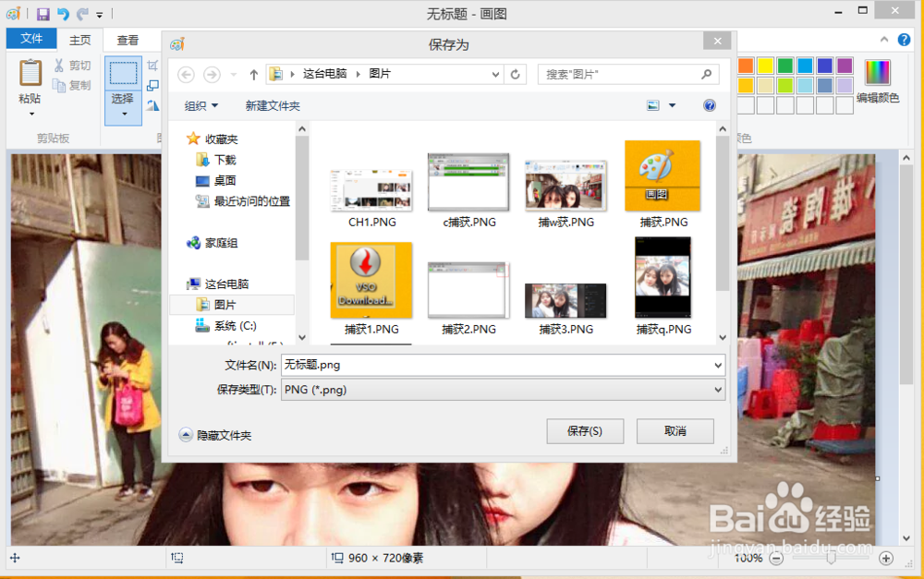This screenshot has width=924, height=579.
Task: Click the refresh icon next to address bar
Action: tap(515, 74)
